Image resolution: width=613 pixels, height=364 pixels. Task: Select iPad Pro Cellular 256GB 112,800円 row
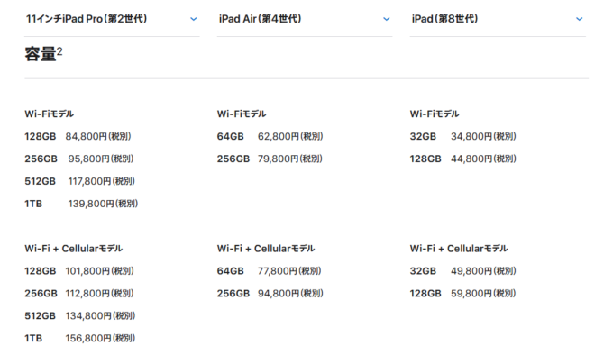(x=79, y=294)
